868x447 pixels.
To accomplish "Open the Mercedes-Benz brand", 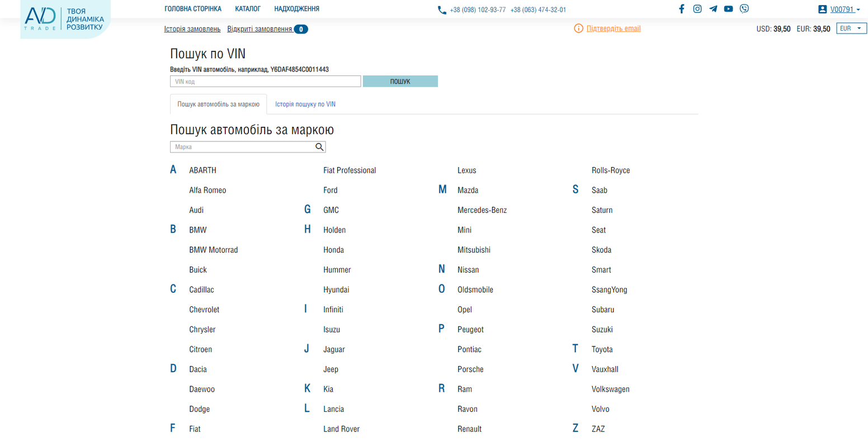I will click(x=482, y=210).
